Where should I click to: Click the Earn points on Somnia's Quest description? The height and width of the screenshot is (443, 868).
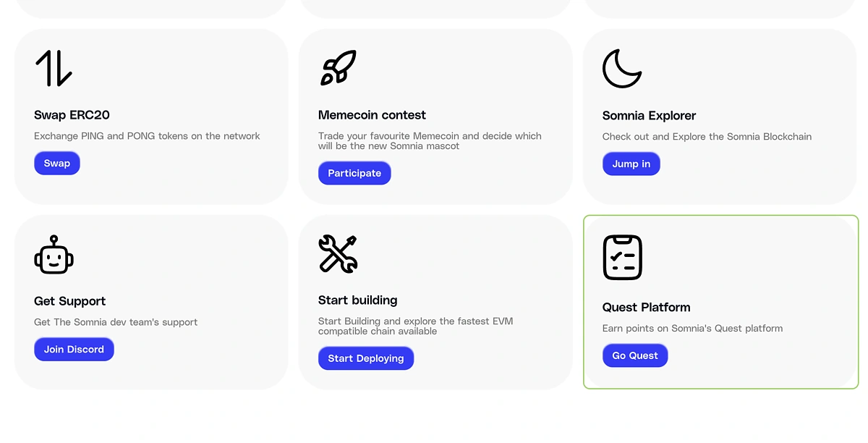[692, 329]
